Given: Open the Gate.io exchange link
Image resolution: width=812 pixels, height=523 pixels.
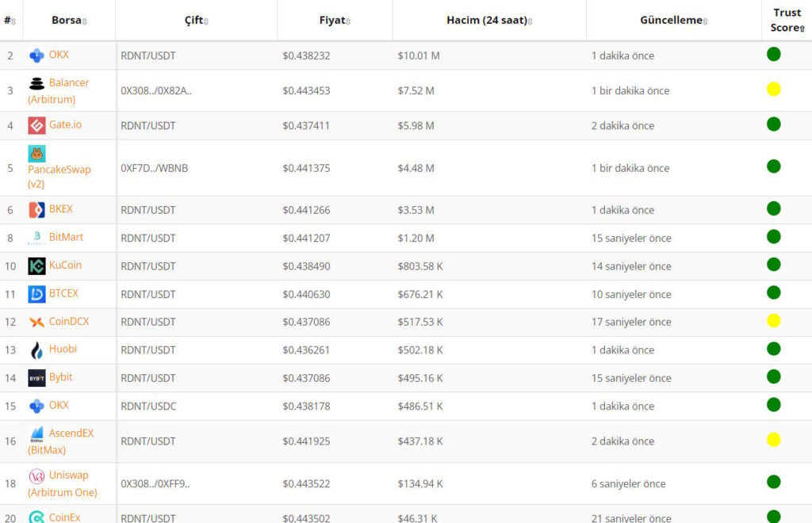Looking at the screenshot, I should pyautogui.click(x=65, y=124).
